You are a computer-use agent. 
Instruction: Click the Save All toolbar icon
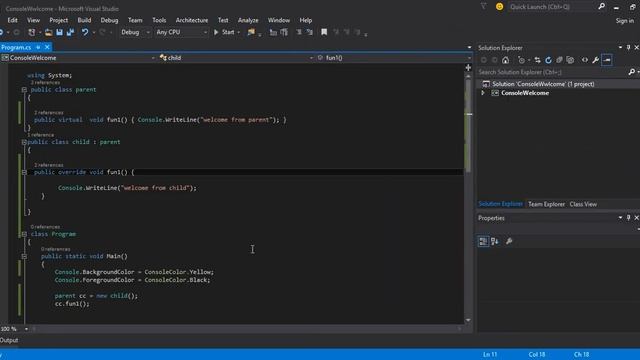(x=70, y=32)
